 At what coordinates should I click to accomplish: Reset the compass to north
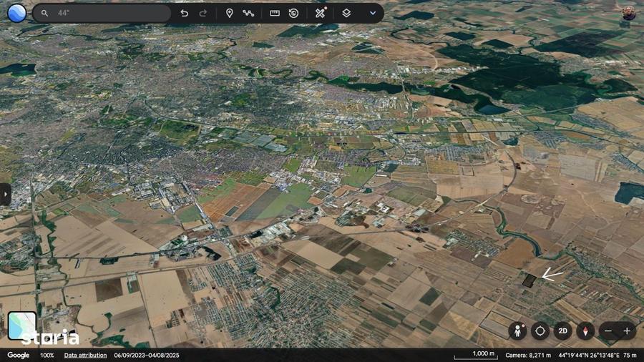pos(585,331)
